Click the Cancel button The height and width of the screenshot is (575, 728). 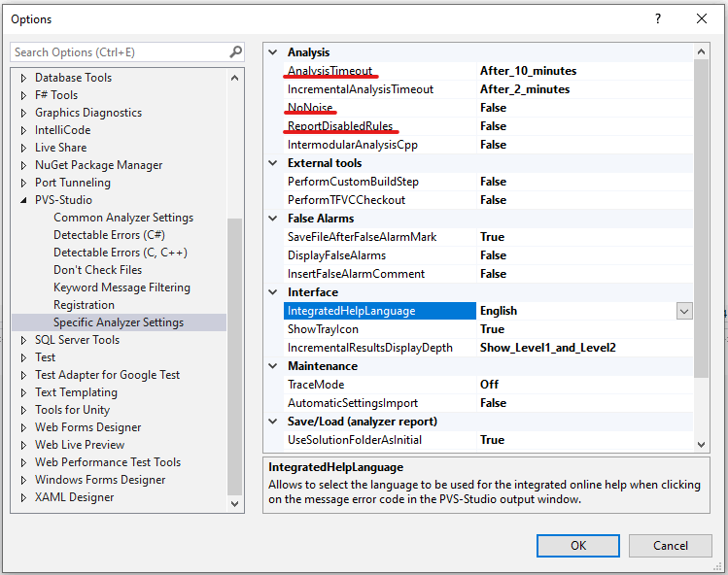(670, 545)
